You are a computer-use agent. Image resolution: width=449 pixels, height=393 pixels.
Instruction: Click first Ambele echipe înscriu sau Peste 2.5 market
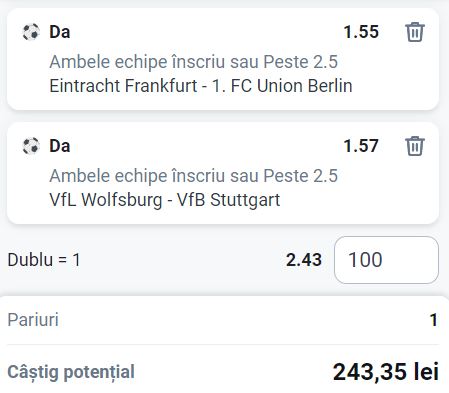coord(194,62)
